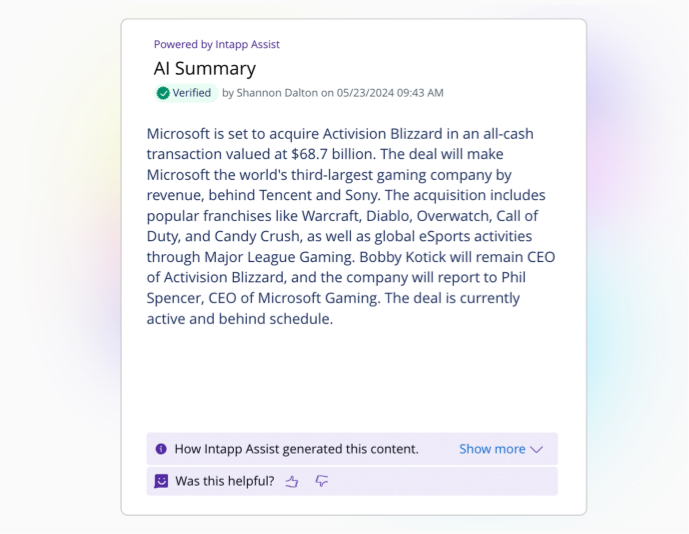Click the first summary line about Activision Blizzard
The image size is (689, 534).
340,134
